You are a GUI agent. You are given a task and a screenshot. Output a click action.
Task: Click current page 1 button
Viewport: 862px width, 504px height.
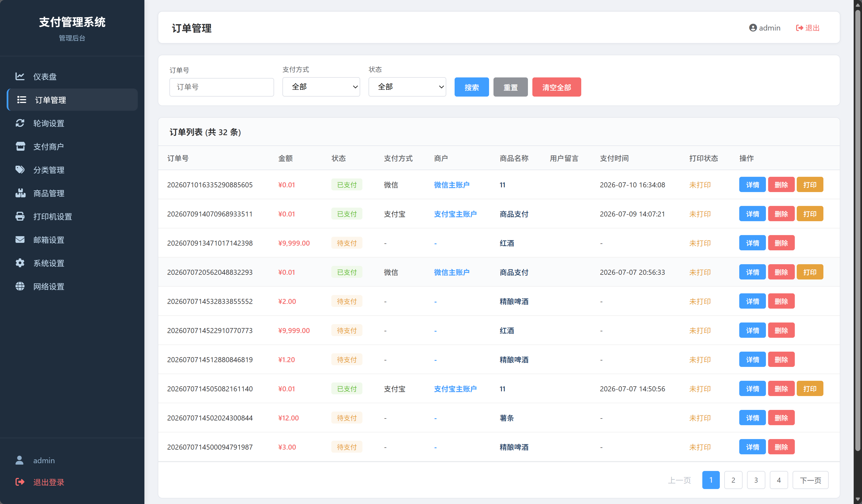(x=710, y=480)
